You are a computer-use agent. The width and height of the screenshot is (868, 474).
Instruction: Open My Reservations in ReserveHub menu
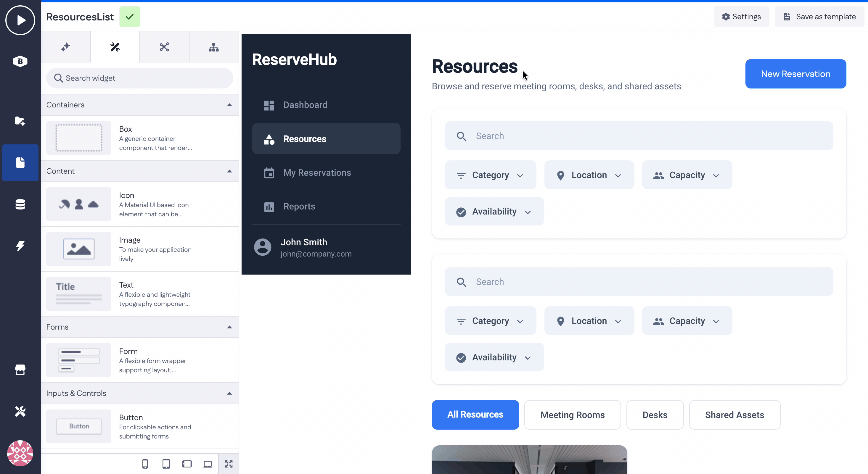coord(317,172)
